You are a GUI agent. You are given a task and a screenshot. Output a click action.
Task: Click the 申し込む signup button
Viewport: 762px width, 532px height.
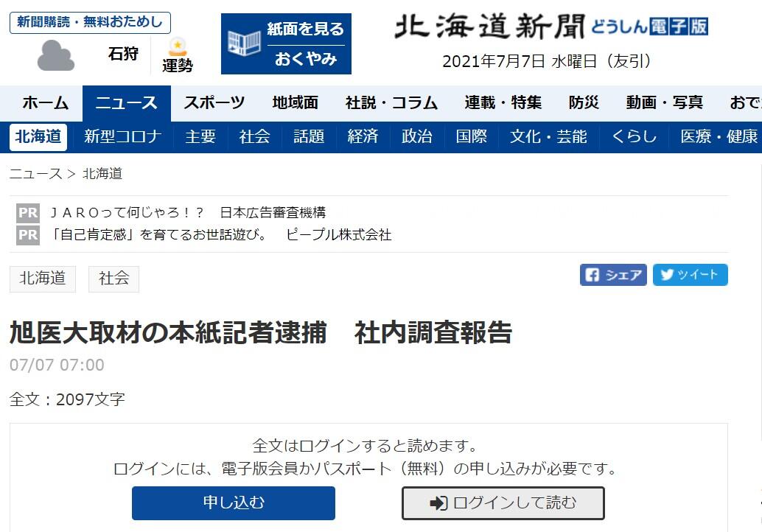click(233, 503)
